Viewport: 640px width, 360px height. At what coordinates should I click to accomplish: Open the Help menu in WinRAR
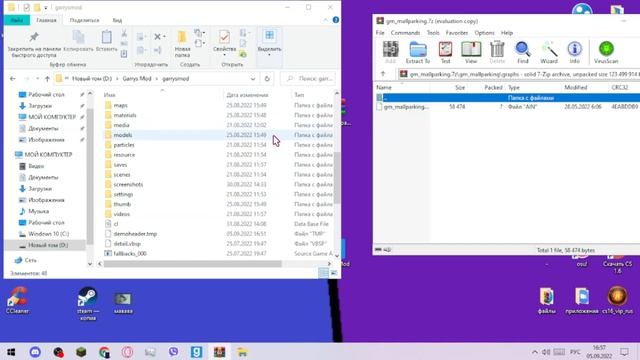point(507,33)
